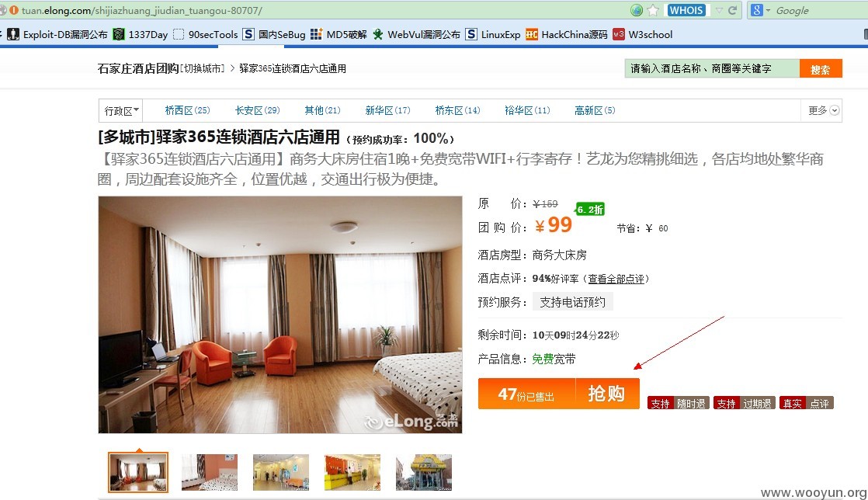Click the bookmark star icon in address bar
Viewport: 868px width, 500px height.
click(653, 10)
